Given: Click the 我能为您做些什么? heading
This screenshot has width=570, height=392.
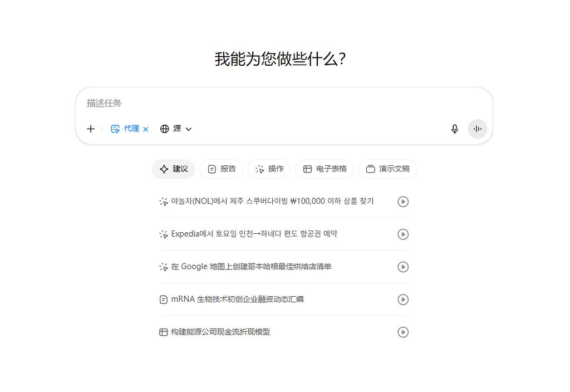Looking at the screenshot, I should (x=280, y=59).
